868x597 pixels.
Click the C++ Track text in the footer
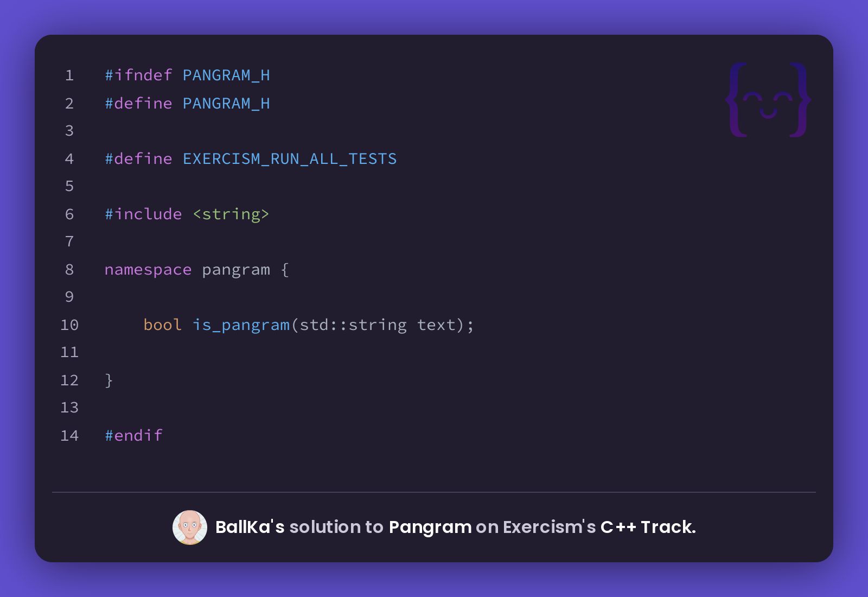648,527
